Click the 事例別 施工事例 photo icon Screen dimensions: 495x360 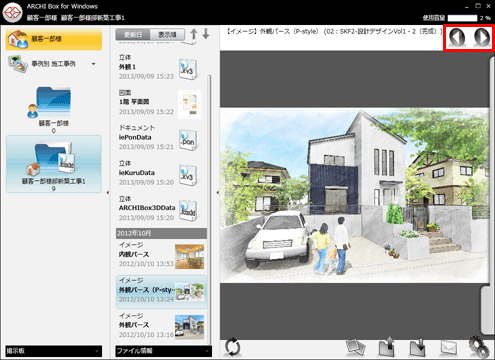[18, 64]
